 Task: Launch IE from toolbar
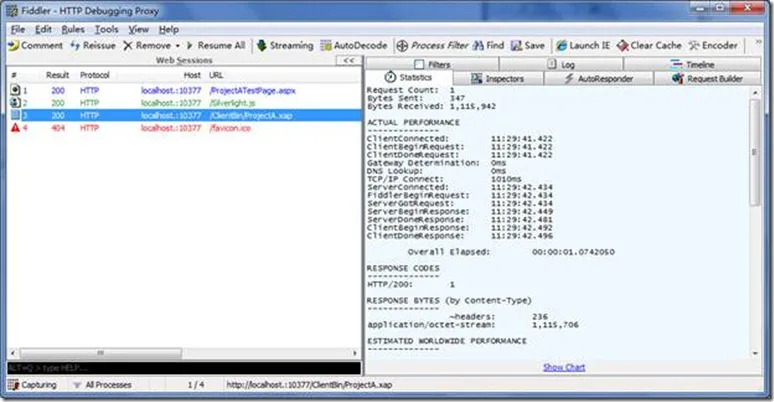click(x=583, y=45)
